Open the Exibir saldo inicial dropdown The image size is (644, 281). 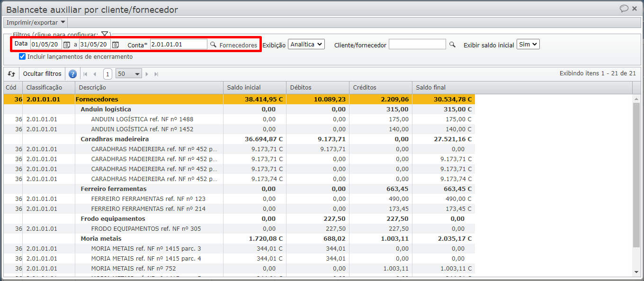click(x=528, y=44)
